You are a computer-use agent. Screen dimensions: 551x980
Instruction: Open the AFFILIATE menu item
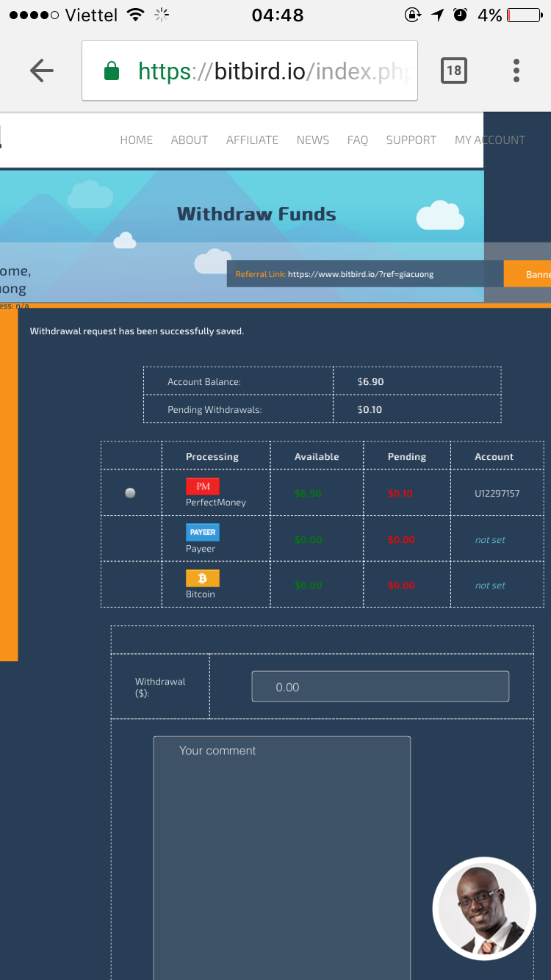click(252, 140)
